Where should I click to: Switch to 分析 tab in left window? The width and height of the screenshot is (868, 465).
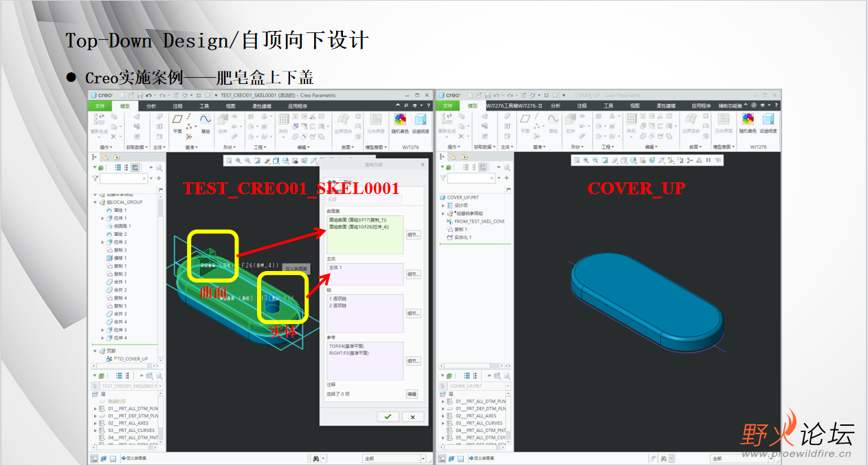[151, 106]
